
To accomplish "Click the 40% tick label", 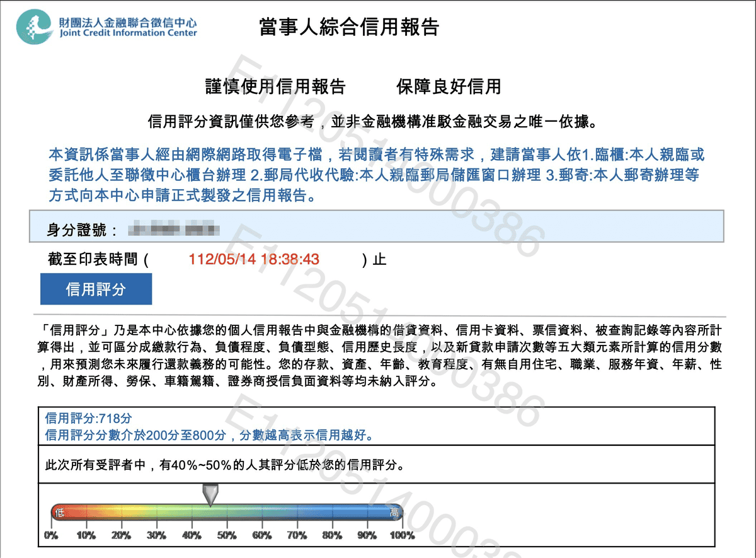I will point(192,535).
